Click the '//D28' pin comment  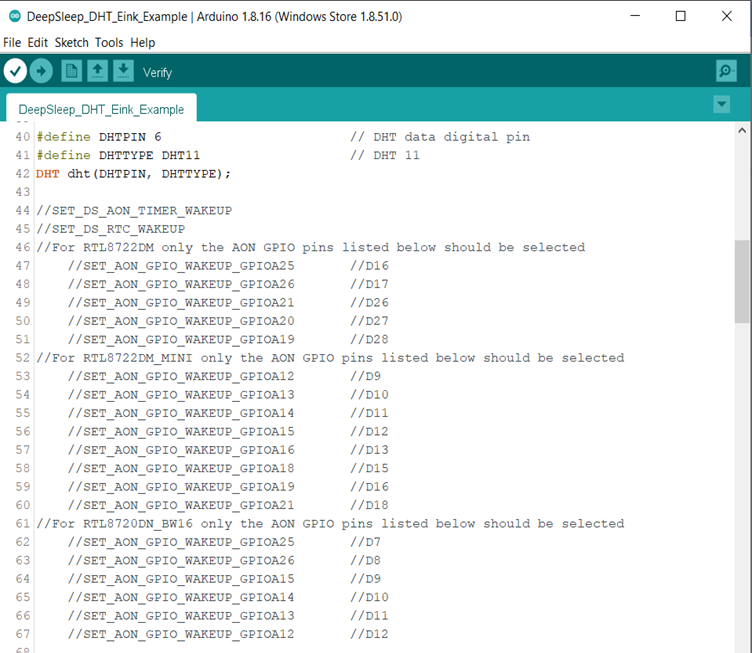369,339
